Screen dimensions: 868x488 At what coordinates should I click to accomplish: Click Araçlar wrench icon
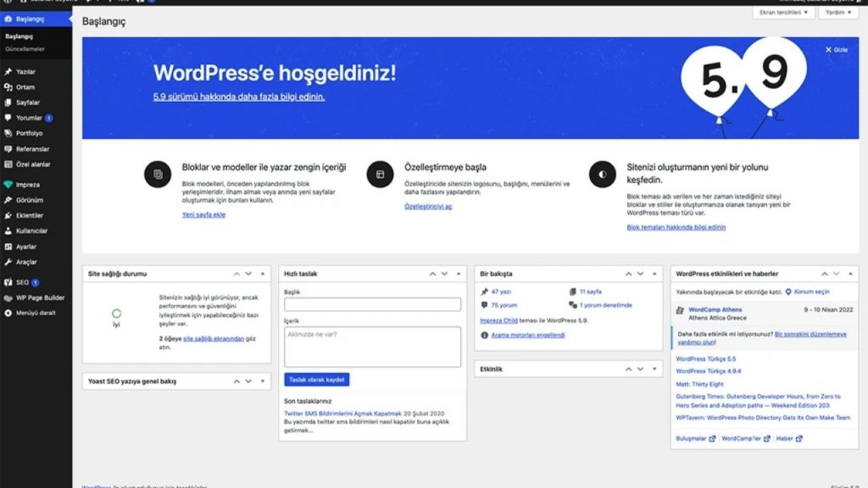[8, 263]
